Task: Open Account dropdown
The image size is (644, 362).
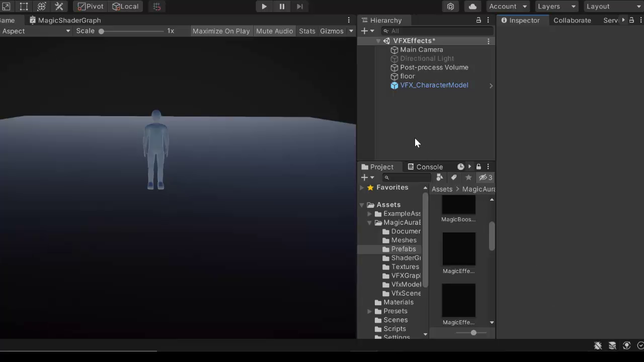Action: [x=508, y=7]
